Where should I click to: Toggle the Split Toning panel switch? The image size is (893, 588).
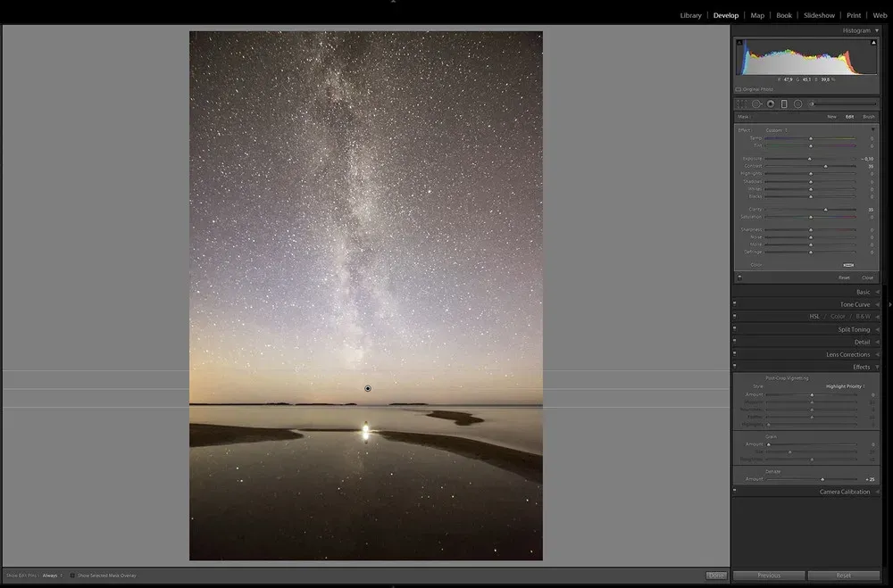(735, 329)
